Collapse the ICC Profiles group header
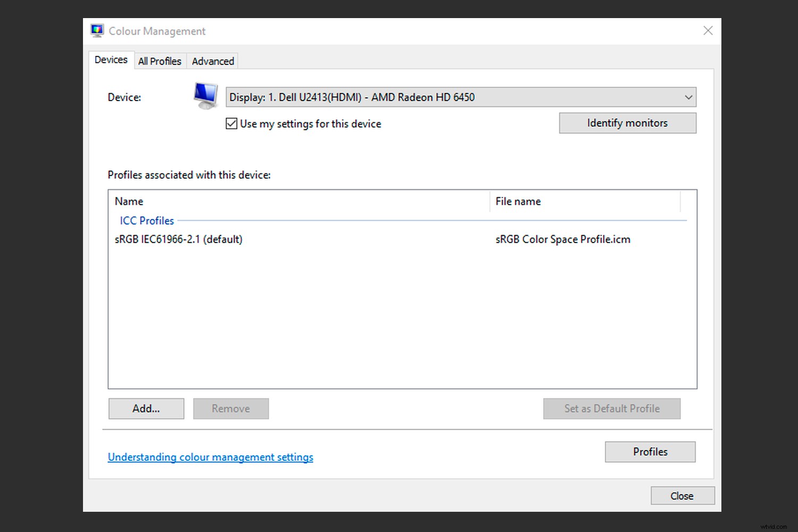This screenshot has width=798, height=532. pyautogui.click(x=147, y=221)
